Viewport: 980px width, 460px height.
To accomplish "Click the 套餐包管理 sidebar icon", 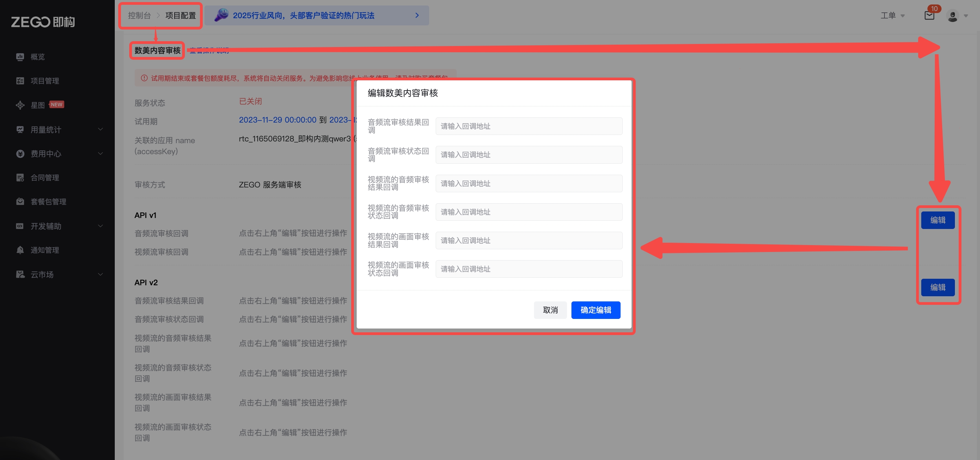I will click(20, 202).
